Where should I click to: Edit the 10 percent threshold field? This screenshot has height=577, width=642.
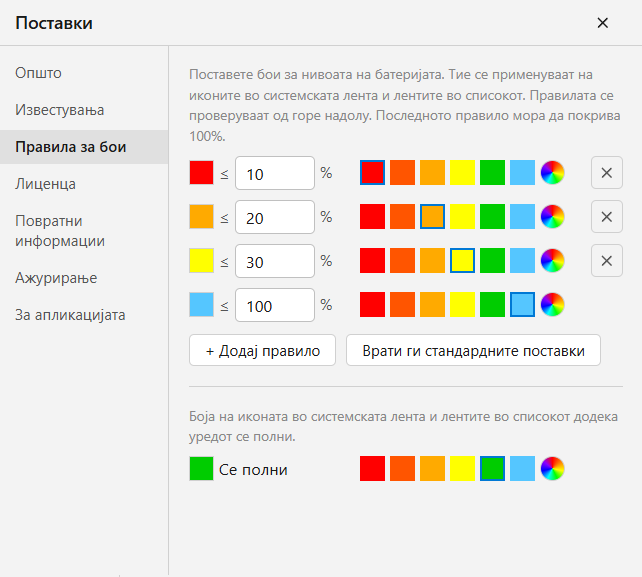click(x=275, y=173)
